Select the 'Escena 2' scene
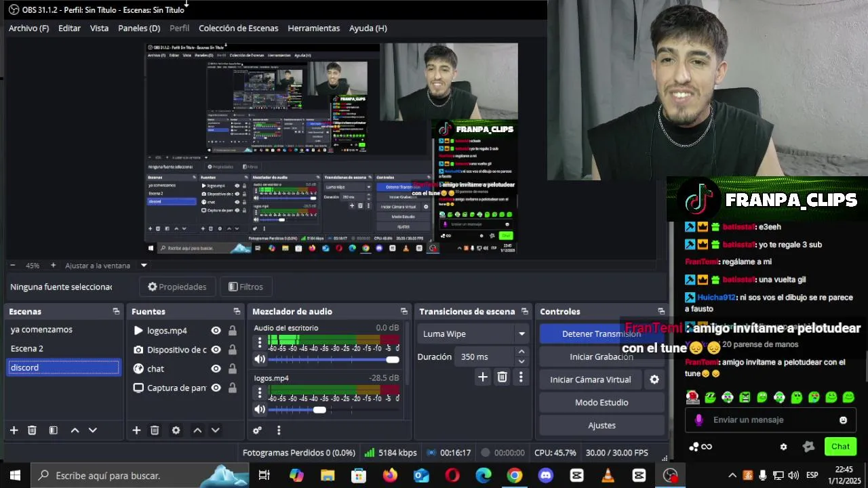Viewport: 868px width, 488px height. (64, 348)
